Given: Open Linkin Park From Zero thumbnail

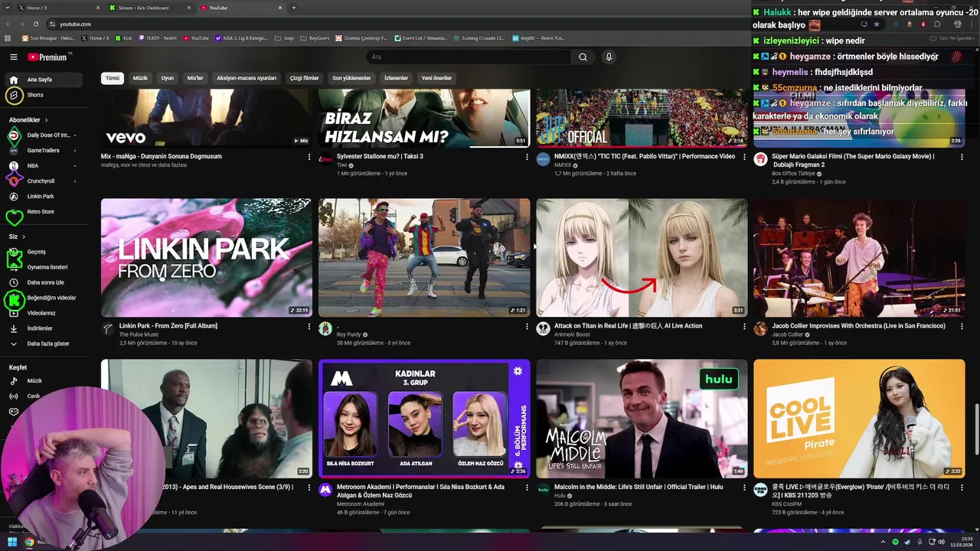Looking at the screenshot, I should (207, 258).
